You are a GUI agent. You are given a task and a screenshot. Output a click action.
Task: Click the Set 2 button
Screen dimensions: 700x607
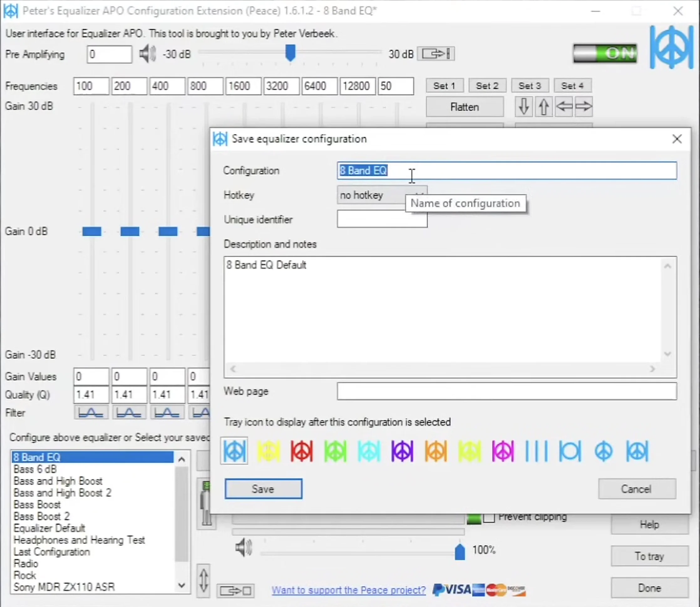[x=487, y=86]
